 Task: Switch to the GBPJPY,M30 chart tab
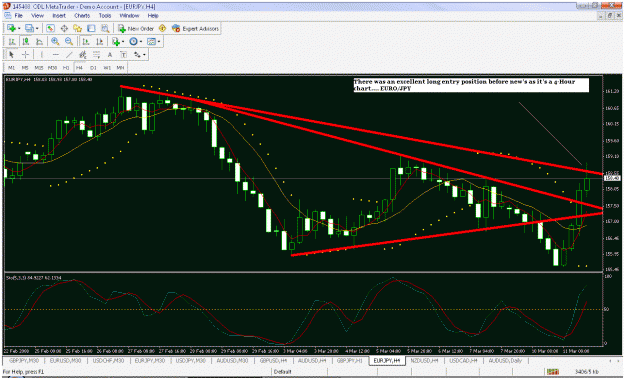[x=24, y=360]
